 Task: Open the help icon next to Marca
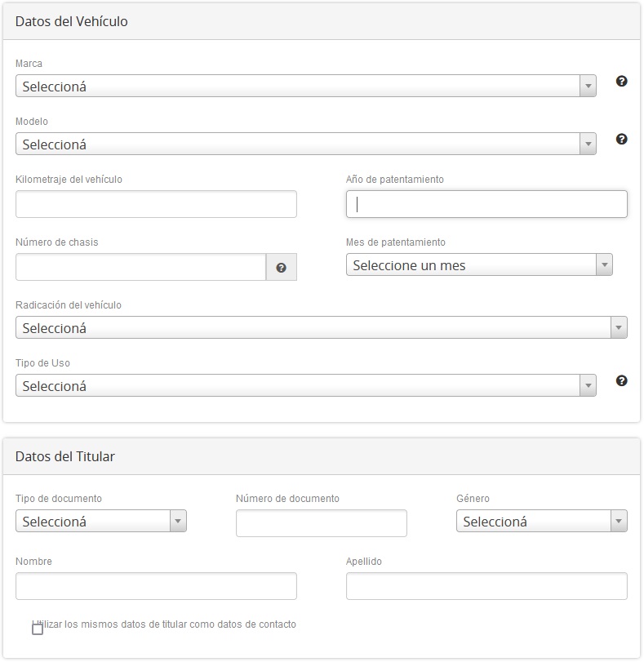pyautogui.click(x=622, y=82)
